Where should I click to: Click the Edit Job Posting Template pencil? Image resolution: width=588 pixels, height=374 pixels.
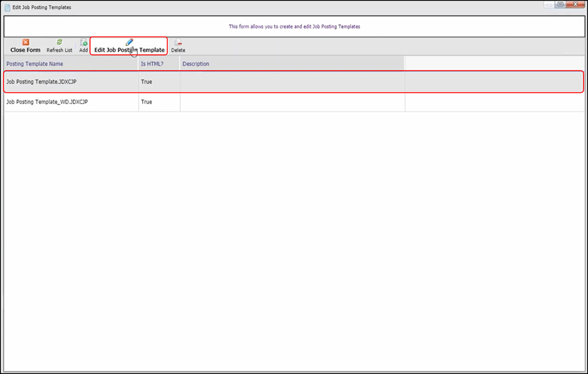129,43
